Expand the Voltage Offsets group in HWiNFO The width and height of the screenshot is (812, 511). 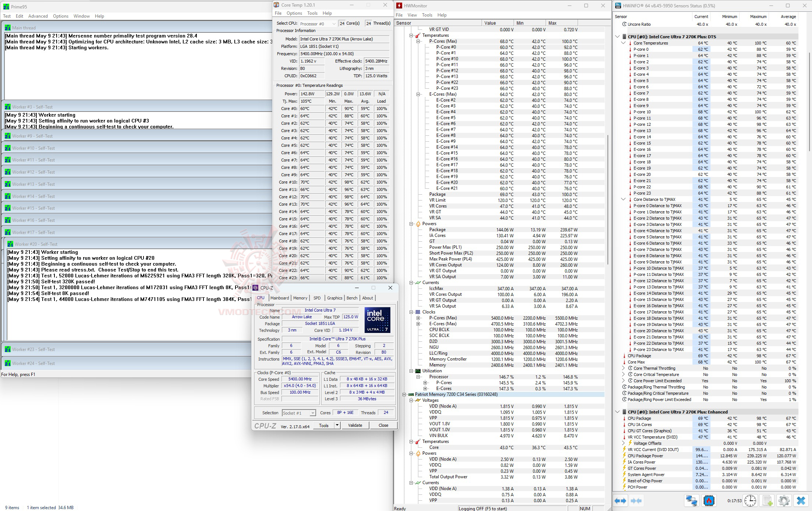tap(623, 443)
